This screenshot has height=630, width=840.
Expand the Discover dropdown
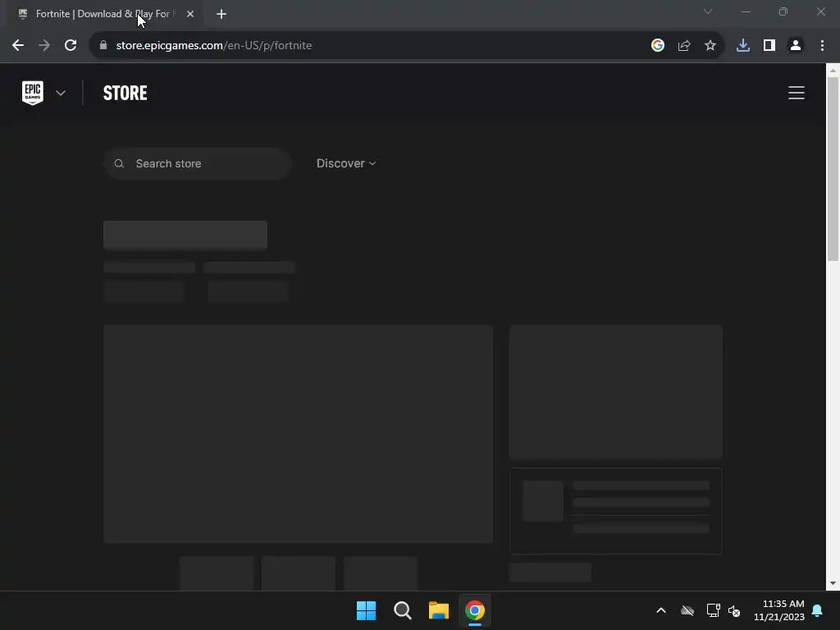coord(346,163)
